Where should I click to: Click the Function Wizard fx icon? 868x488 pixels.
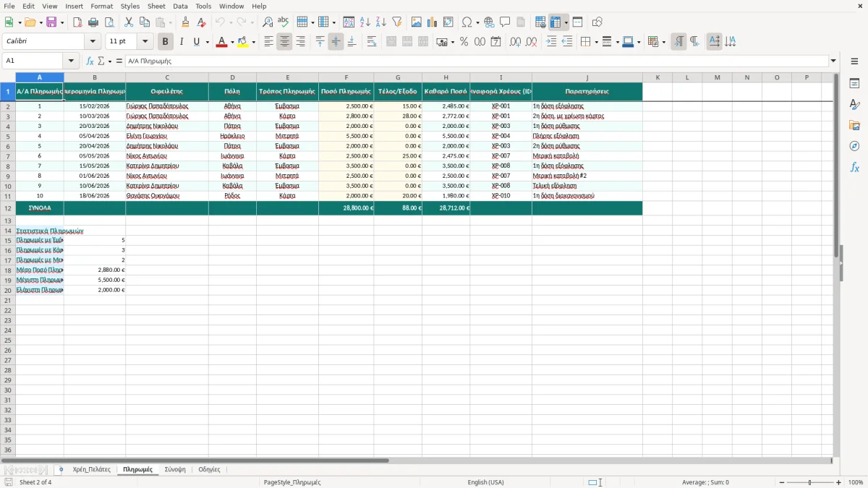pyautogui.click(x=90, y=61)
